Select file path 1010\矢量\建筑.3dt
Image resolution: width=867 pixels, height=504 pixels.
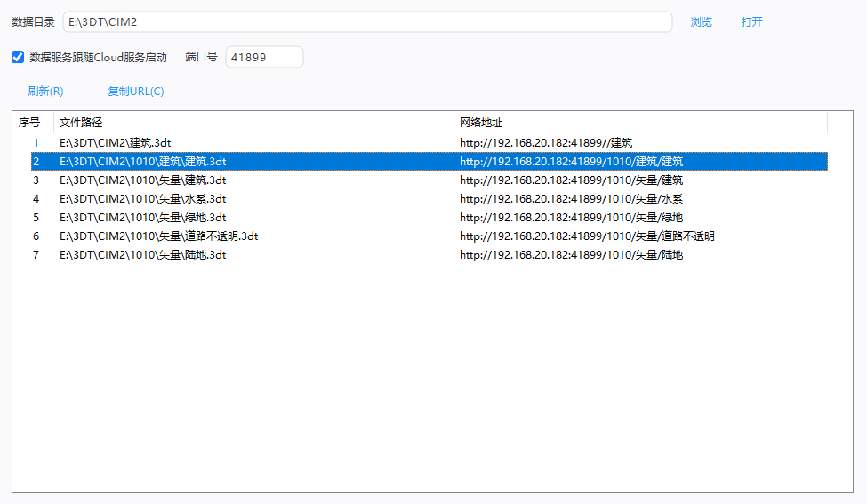coord(142,180)
